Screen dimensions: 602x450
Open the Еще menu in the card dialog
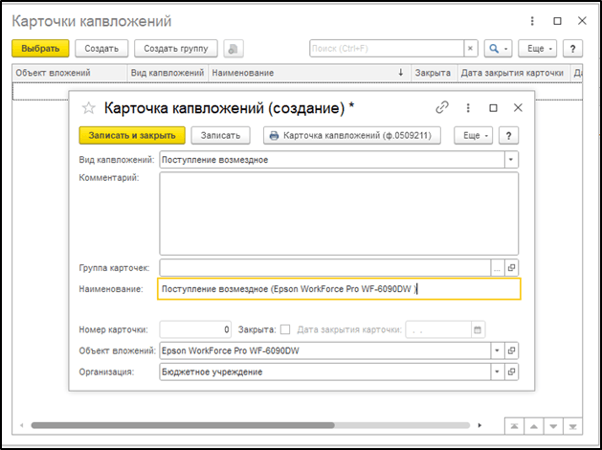(473, 135)
